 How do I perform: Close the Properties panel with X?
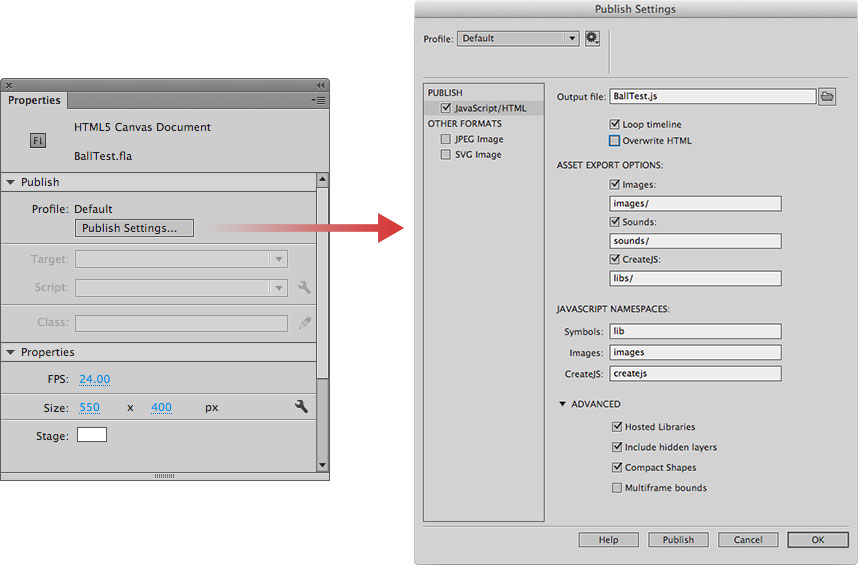9,85
